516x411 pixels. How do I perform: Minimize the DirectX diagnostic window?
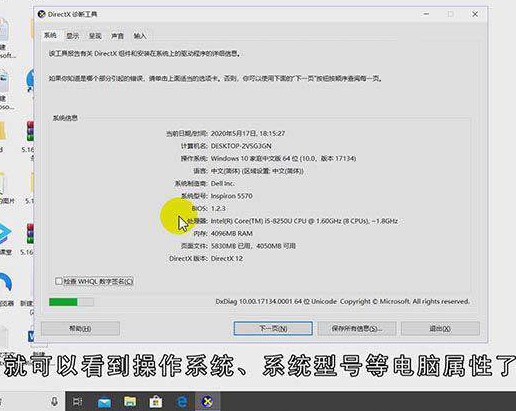pos(426,14)
